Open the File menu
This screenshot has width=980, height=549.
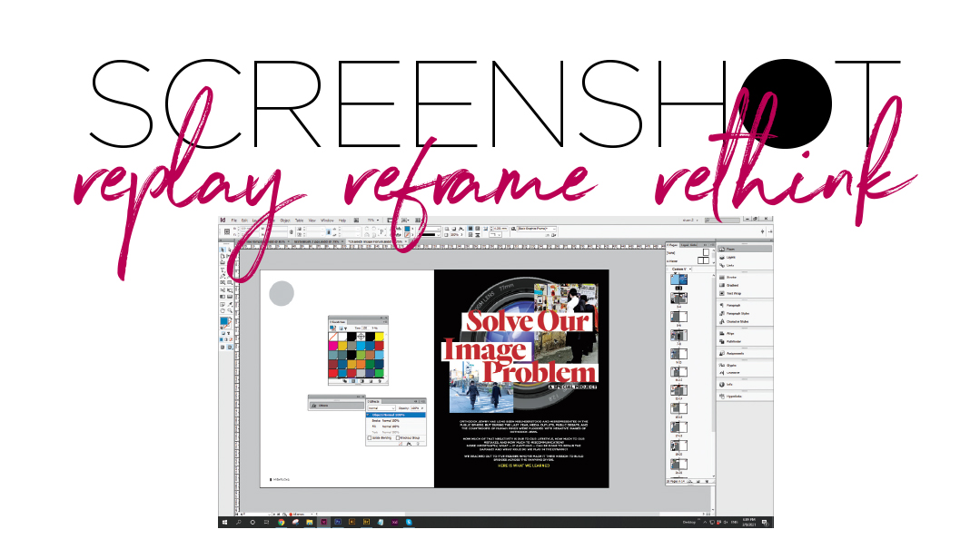click(x=233, y=221)
